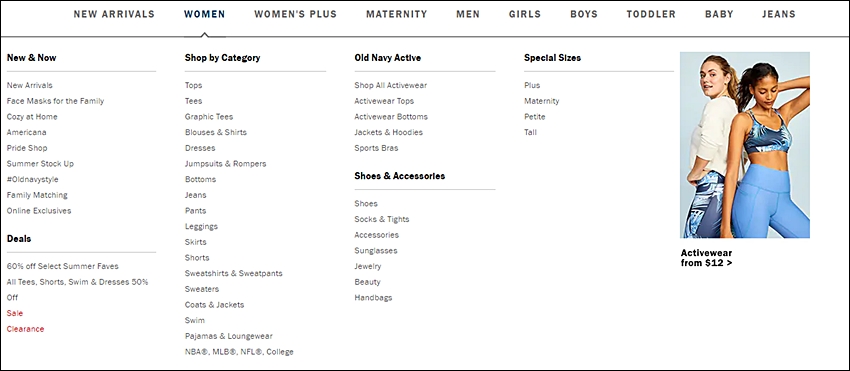Open Shop All Activewear link
Viewport: 850px width, 371px height.
pyautogui.click(x=390, y=85)
